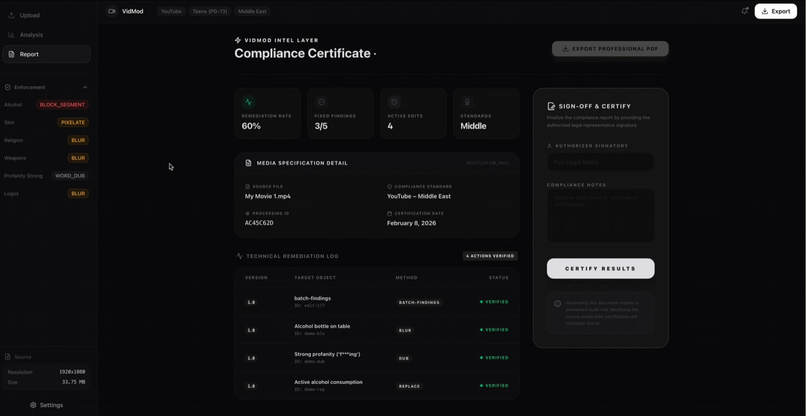806x416 pixels.
Task: Click the Standards card icon
Action: click(x=467, y=102)
